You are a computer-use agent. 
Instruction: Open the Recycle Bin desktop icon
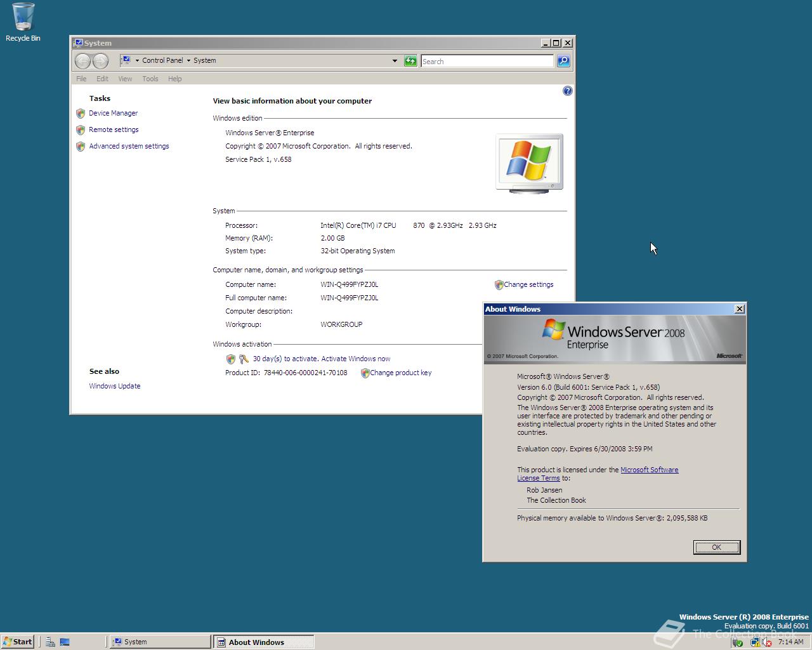pos(23,22)
